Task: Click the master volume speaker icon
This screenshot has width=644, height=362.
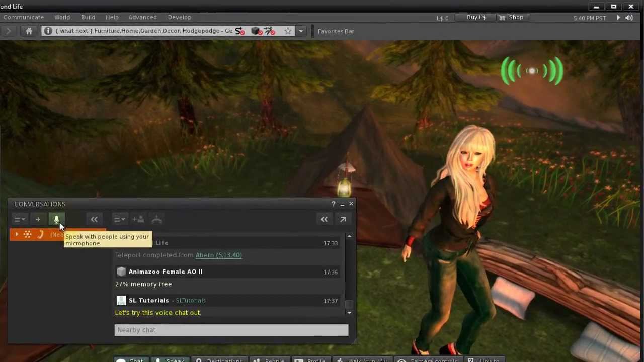Action: coord(629,18)
